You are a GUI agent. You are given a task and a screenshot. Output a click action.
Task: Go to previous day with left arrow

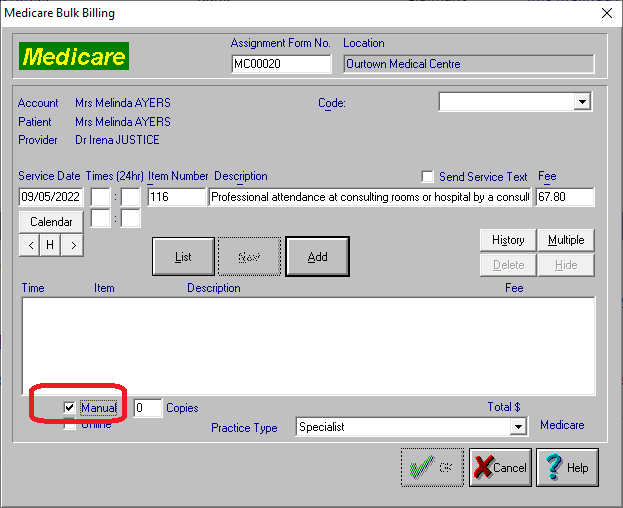(x=30, y=245)
